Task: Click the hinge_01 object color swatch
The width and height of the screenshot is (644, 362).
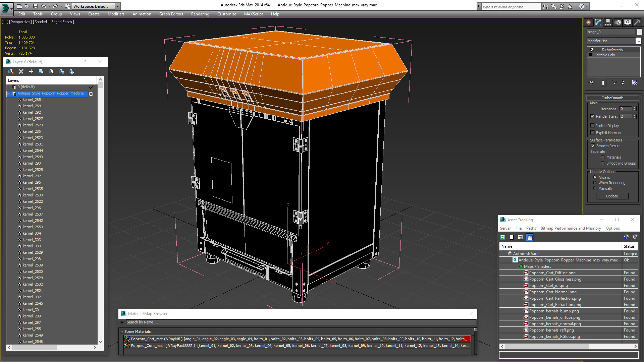Action: click(640, 32)
